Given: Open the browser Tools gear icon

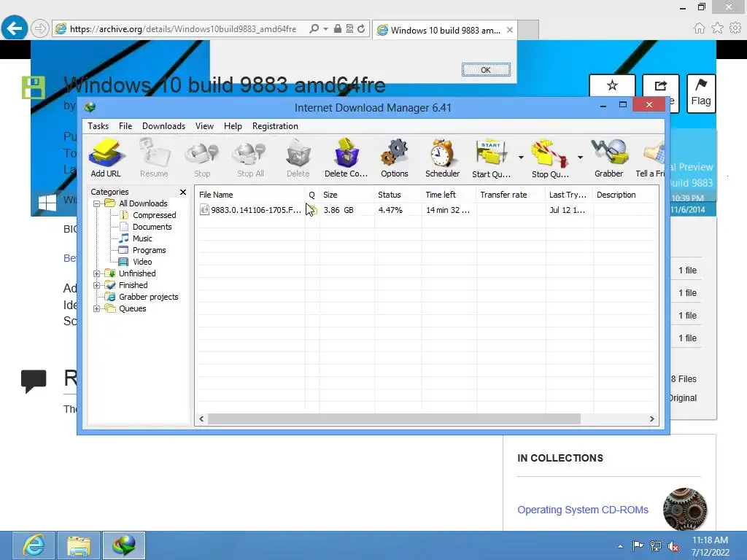Looking at the screenshot, I should click(735, 28).
